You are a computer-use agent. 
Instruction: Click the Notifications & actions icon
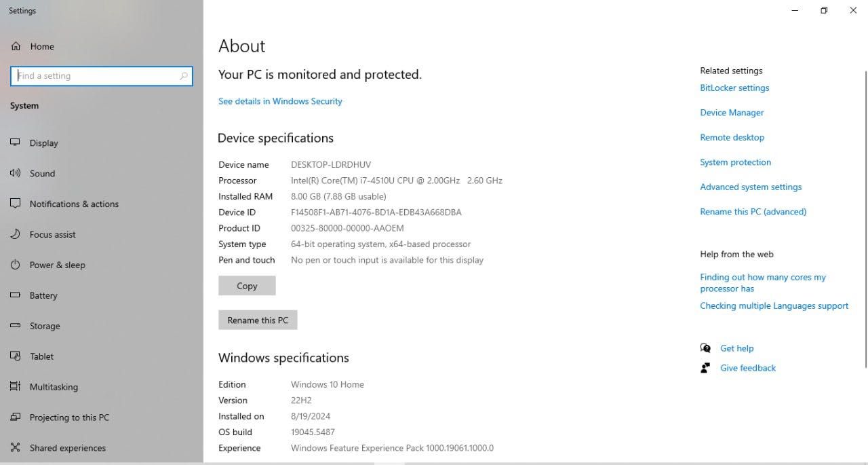click(x=16, y=204)
